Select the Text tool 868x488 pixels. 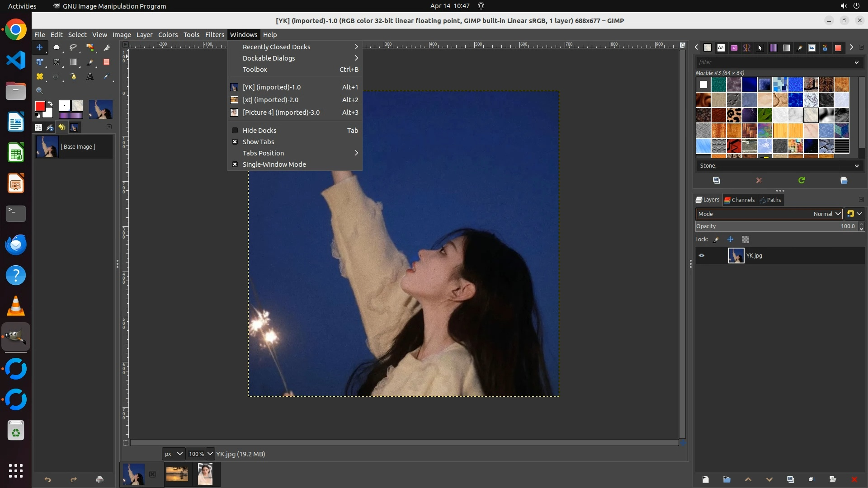pos(90,77)
